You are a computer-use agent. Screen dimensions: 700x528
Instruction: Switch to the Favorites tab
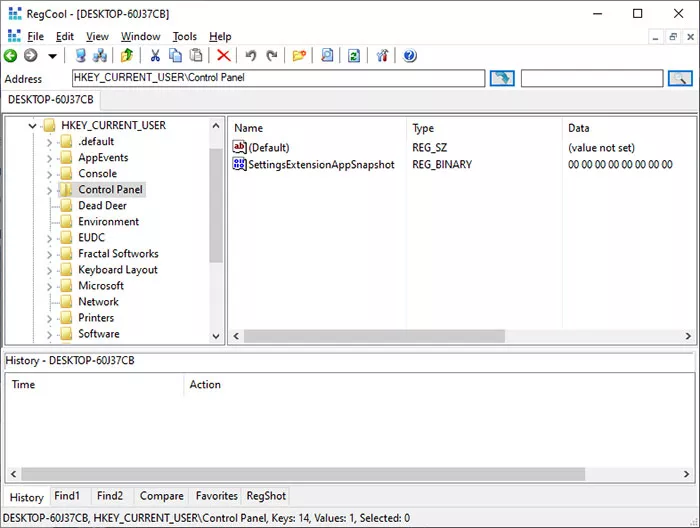217,496
